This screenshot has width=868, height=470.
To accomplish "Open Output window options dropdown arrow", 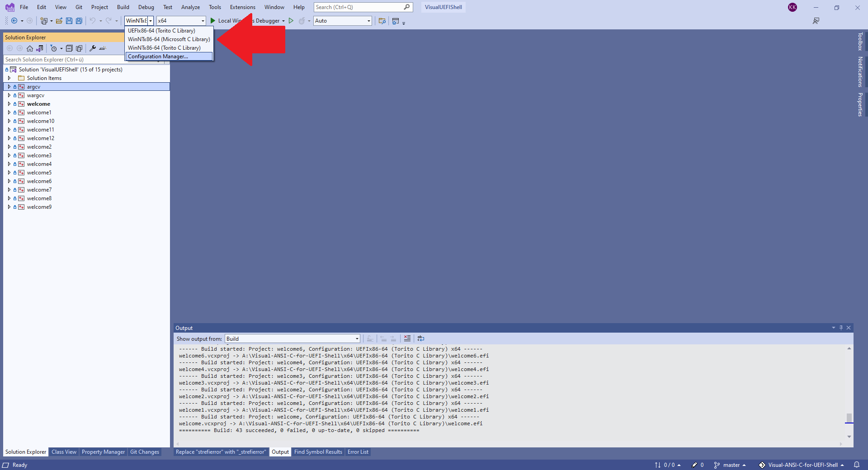I will coord(833,328).
